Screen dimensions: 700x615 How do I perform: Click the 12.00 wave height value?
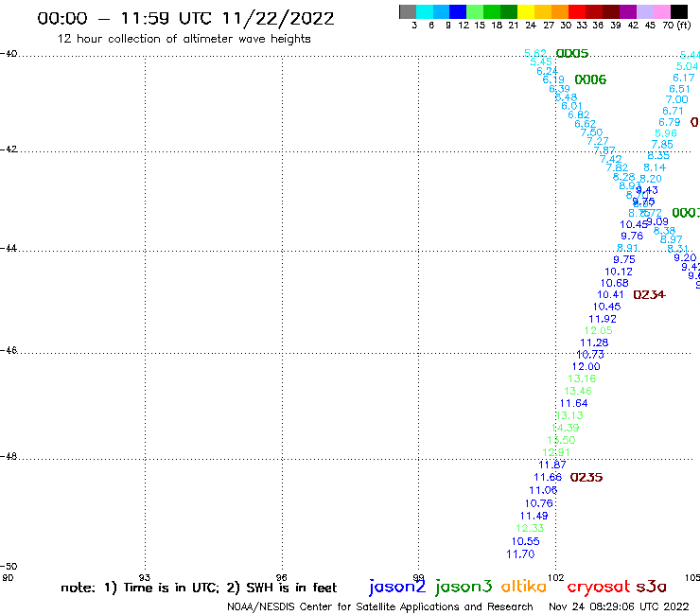(586, 367)
